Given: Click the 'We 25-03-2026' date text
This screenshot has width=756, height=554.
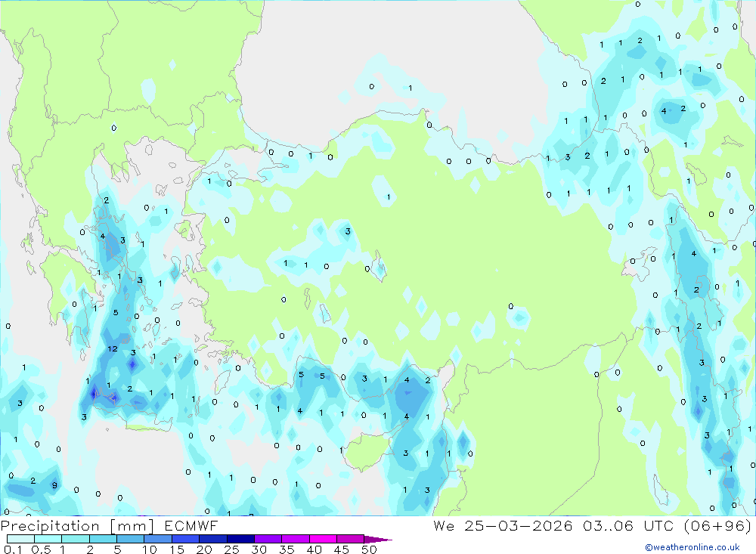Looking at the screenshot, I should pyautogui.click(x=503, y=526).
